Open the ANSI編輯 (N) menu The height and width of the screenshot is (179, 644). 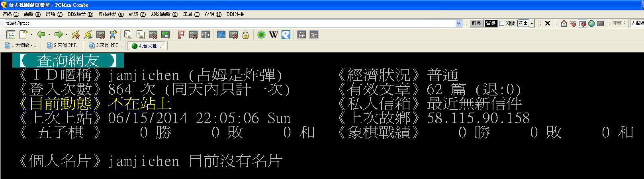[x=164, y=14]
